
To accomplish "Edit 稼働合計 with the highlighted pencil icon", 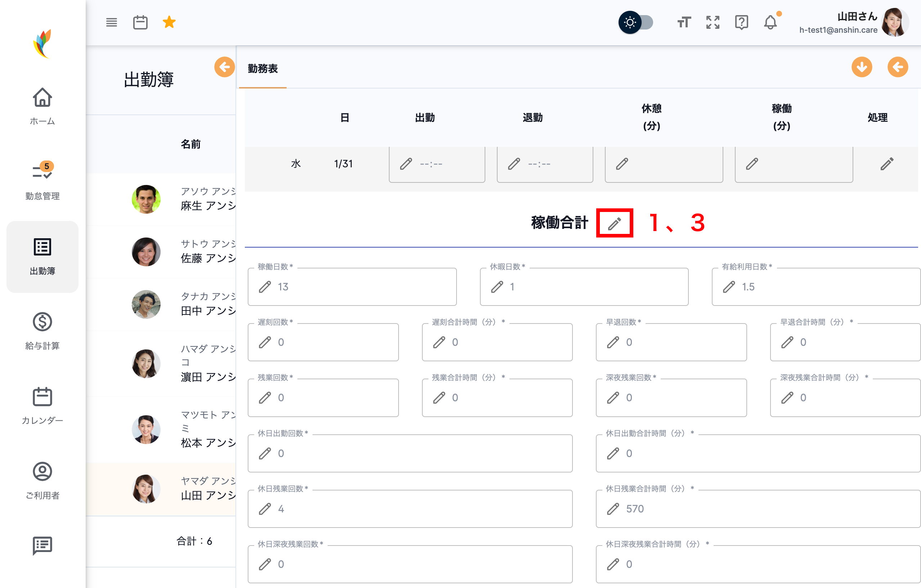I will (614, 223).
